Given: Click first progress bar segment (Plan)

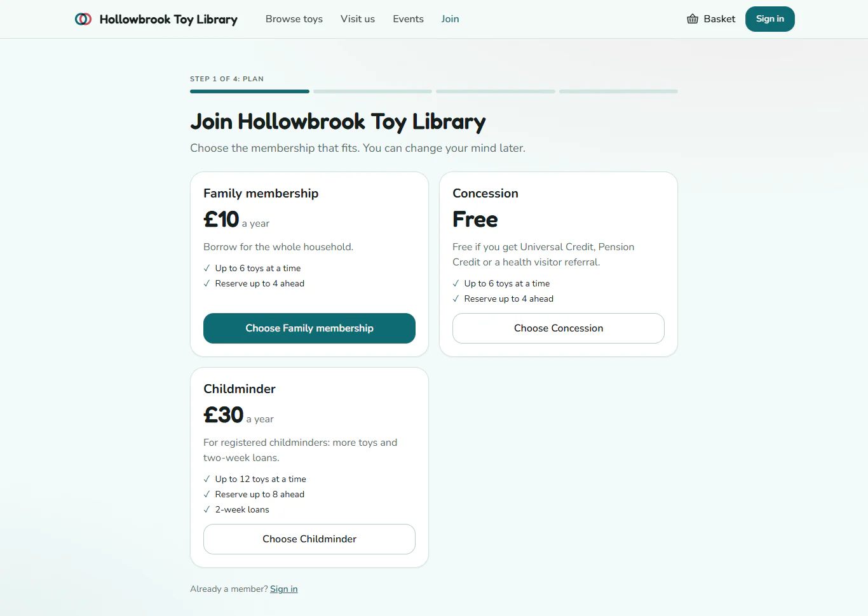Looking at the screenshot, I should point(250,91).
